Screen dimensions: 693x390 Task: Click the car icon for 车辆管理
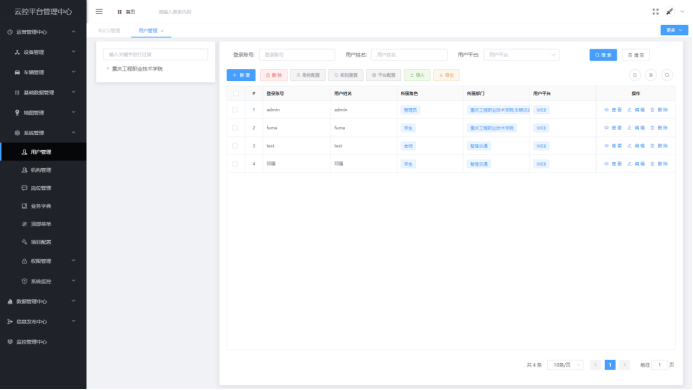[x=17, y=72]
